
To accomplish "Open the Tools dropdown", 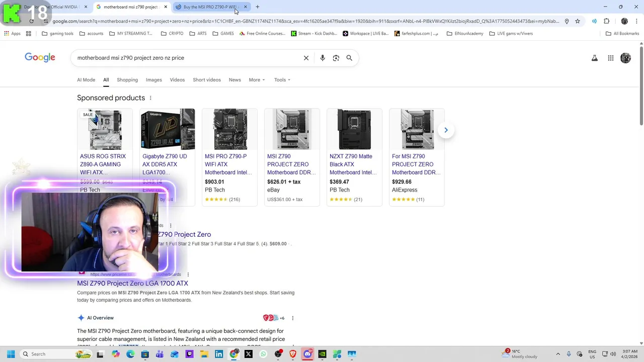I will (x=282, y=80).
